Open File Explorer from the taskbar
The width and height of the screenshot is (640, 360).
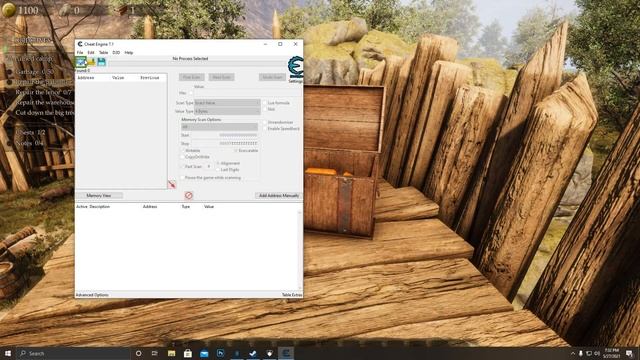point(171,353)
